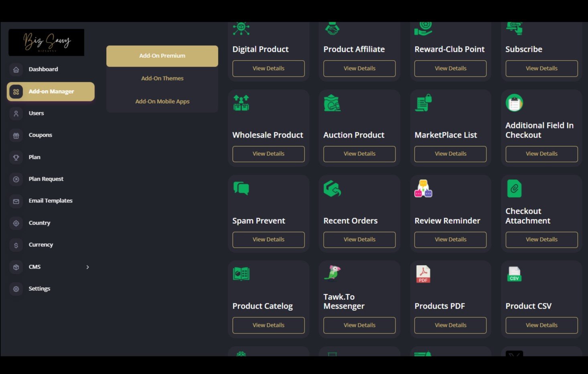The height and width of the screenshot is (374, 588).
Task: Go to Email Templates menu item
Action: click(51, 201)
